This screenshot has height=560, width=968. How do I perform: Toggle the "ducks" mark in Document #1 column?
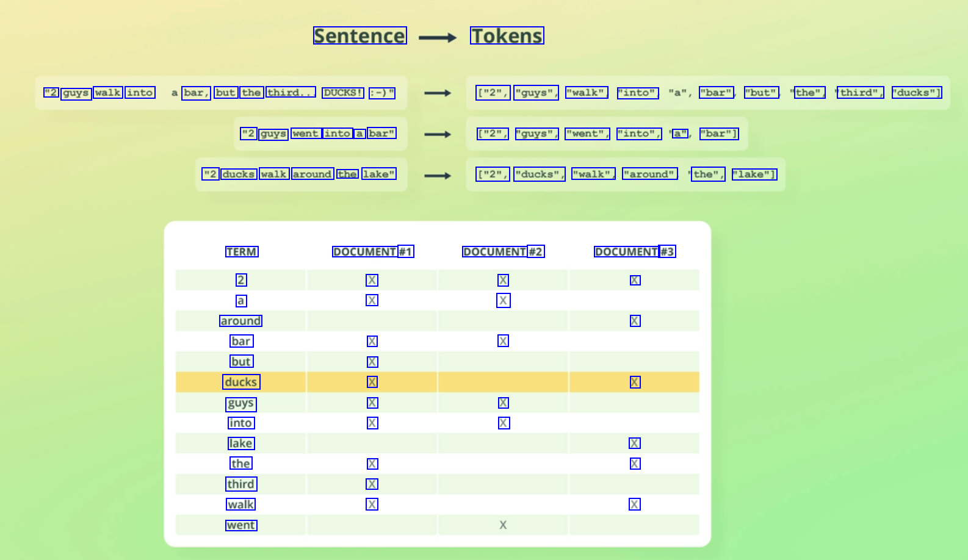coord(372,382)
